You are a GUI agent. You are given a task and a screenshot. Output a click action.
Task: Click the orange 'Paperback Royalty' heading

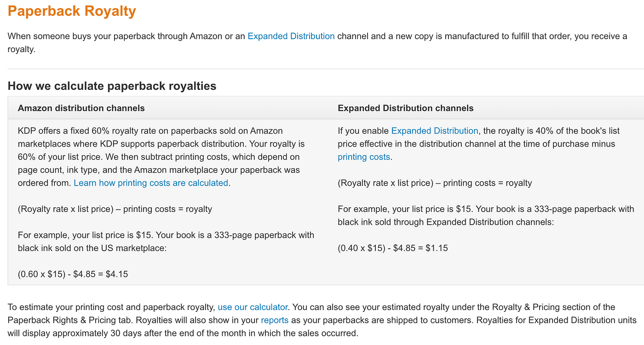click(x=72, y=11)
